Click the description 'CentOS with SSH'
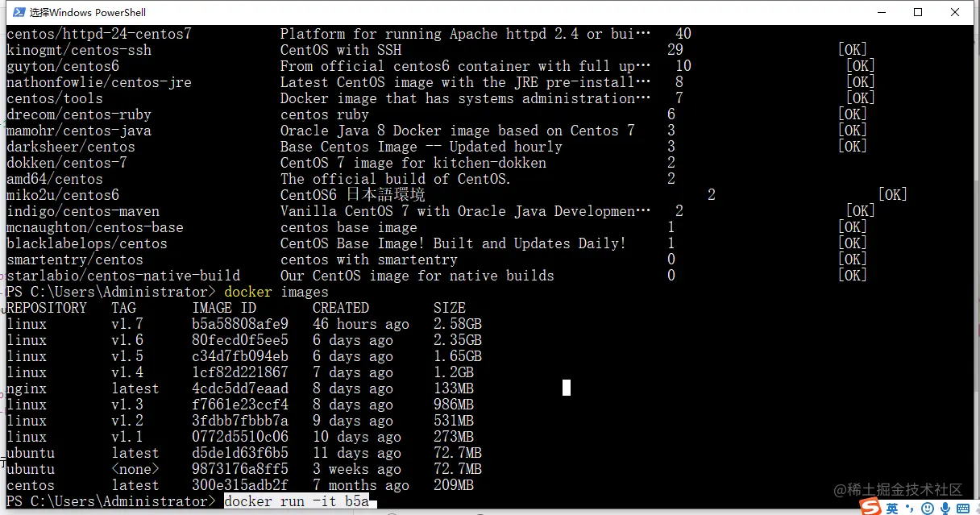Image resolution: width=980 pixels, height=515 pixels. tap(341, 50)
